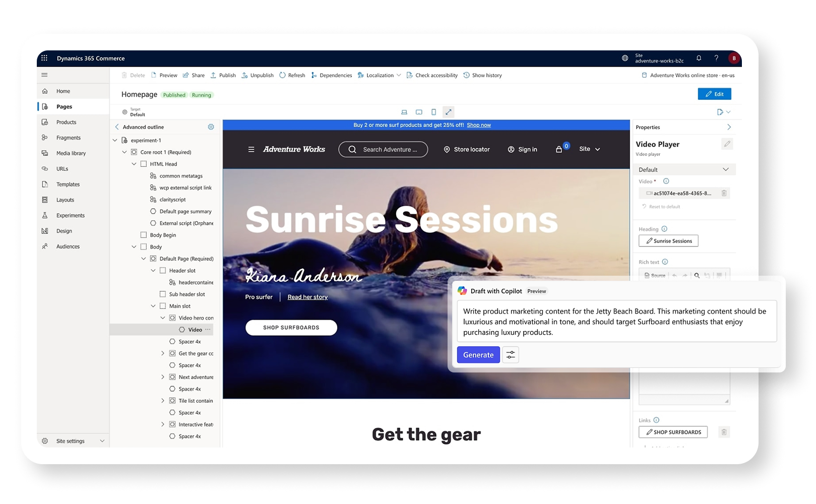Open the shopping bag cart icon
Screen dimensions: 816x504
(x=558, y=149)
